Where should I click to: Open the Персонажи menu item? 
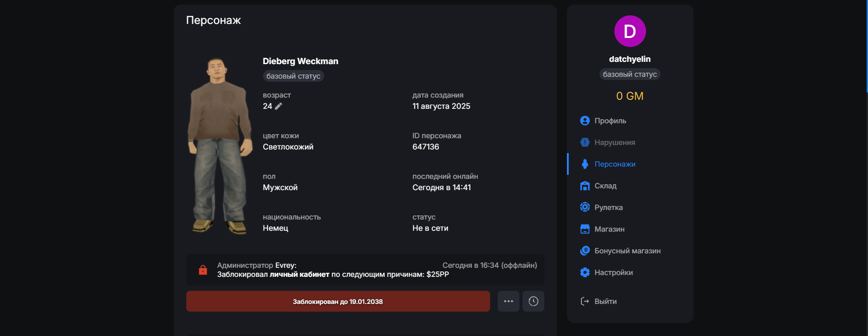coord(614,164)
